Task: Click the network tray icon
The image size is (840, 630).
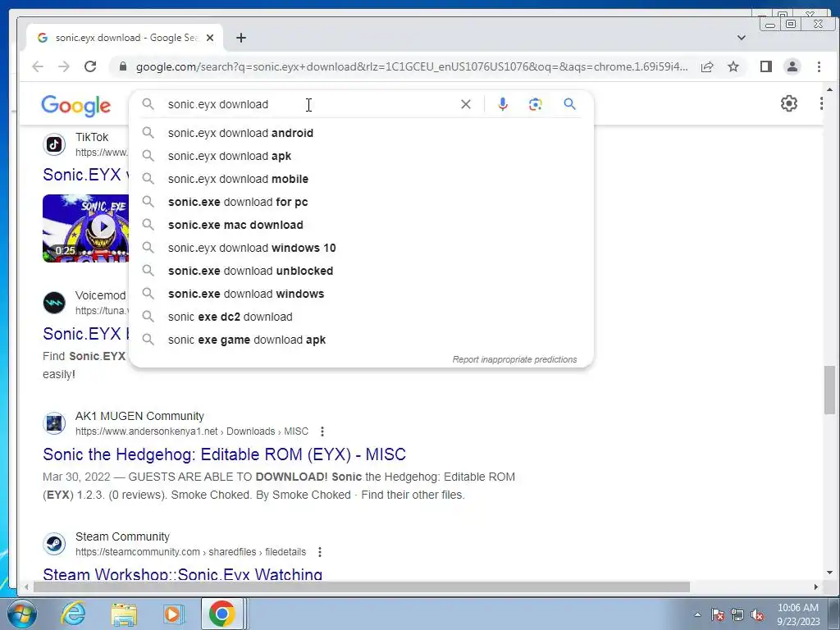Action: 737,614
